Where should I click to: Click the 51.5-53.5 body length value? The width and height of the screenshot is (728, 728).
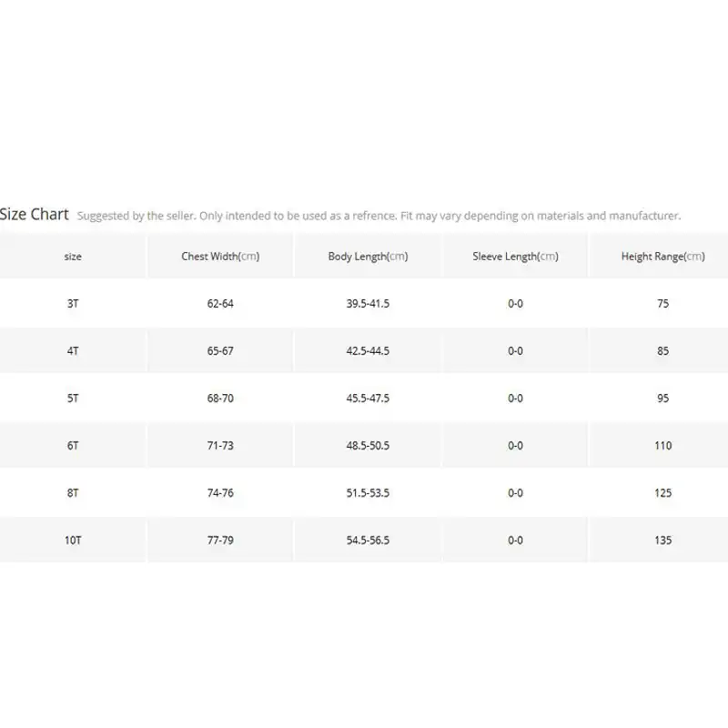click(x=368, y=493)
